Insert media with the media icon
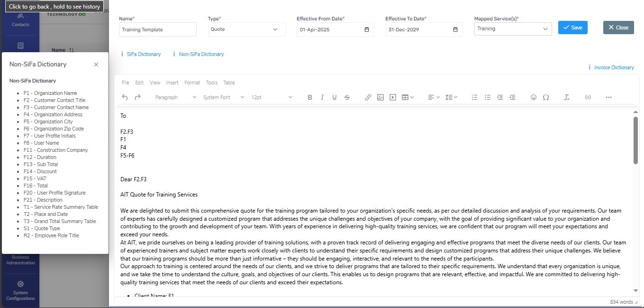The width and height of the screenshot is (644, 308). tap(392, 97)
